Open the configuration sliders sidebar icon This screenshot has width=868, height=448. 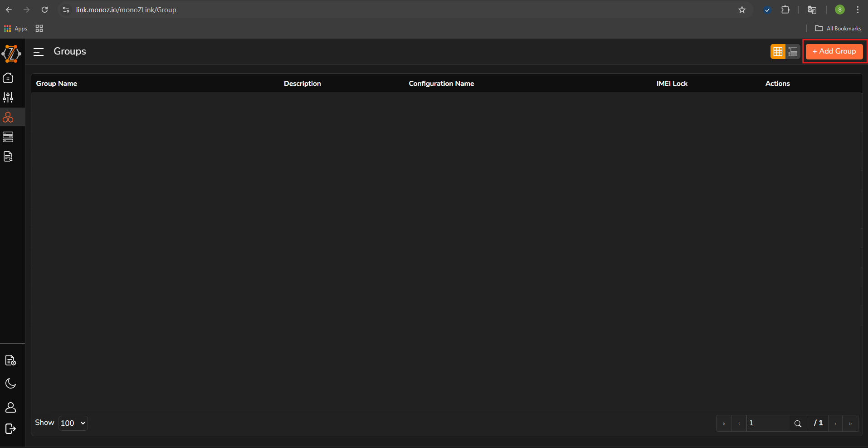coord(8,97)
